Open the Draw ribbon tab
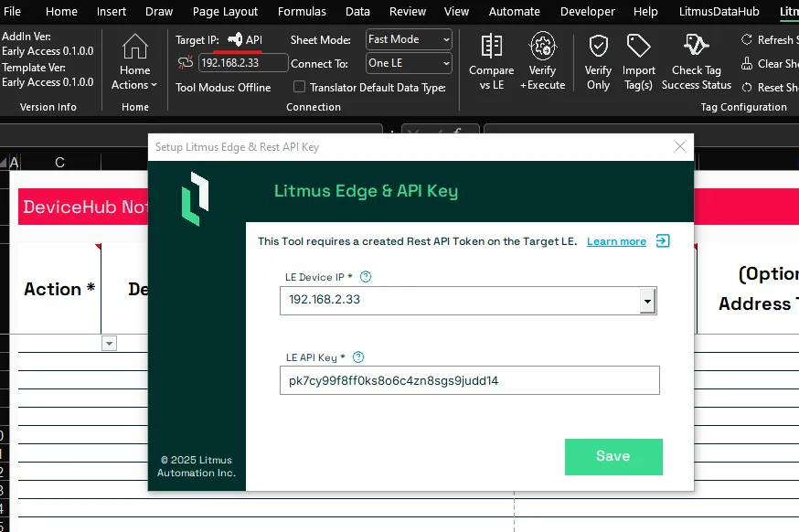 coord(159,11)
